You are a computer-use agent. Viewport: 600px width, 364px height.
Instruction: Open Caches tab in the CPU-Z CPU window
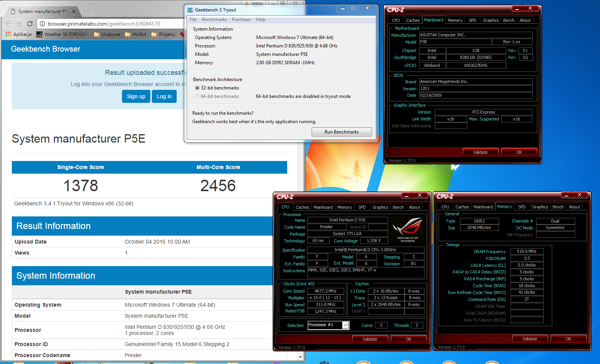tap(302, 207)
